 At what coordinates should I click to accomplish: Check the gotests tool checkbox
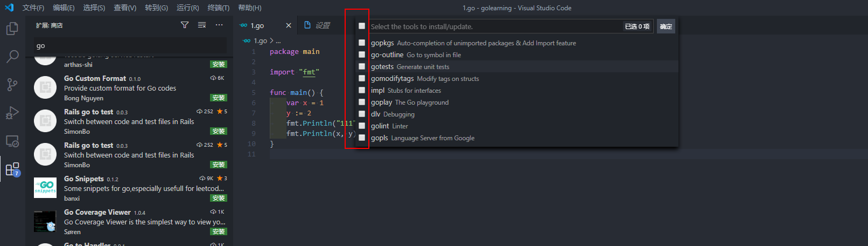click(362, 66)
